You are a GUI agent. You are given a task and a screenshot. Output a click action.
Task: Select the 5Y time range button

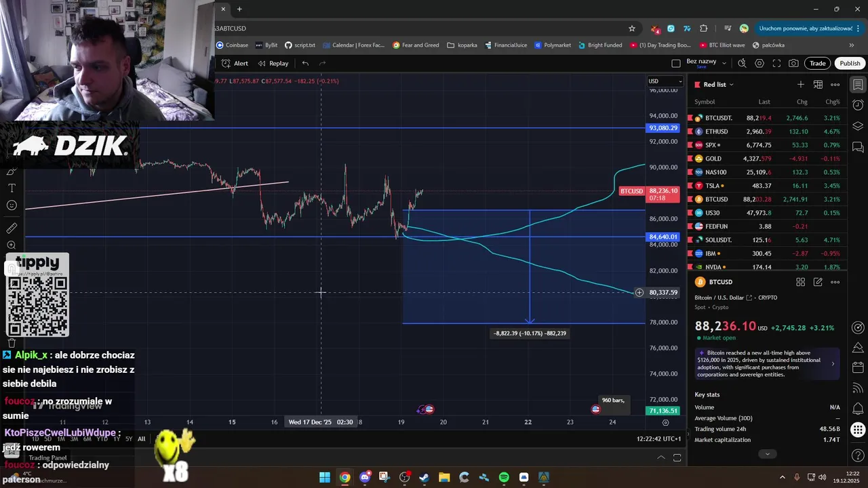pyautogui.click(x=129, y=439)
